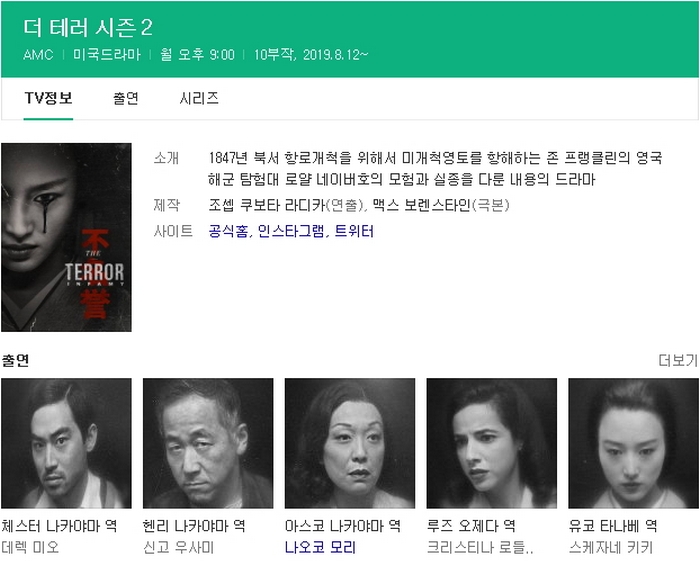Image resolution: width=700 pixels, height=566 pixels.
Task: Click actor name 신고 우사미
Action: pos(179,547)
